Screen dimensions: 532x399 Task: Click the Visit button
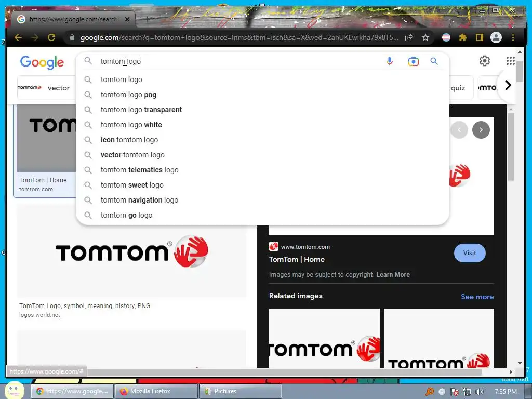[470, 253]
